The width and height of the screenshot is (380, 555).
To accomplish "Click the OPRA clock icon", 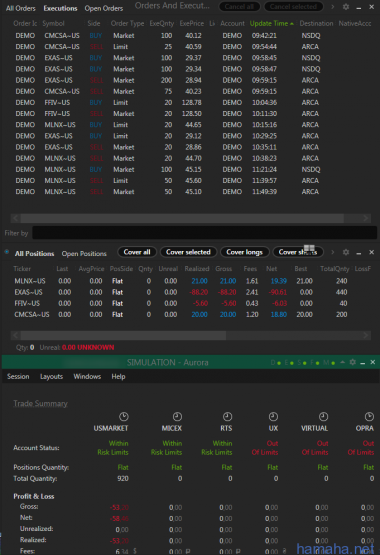I will pos(369,416).
